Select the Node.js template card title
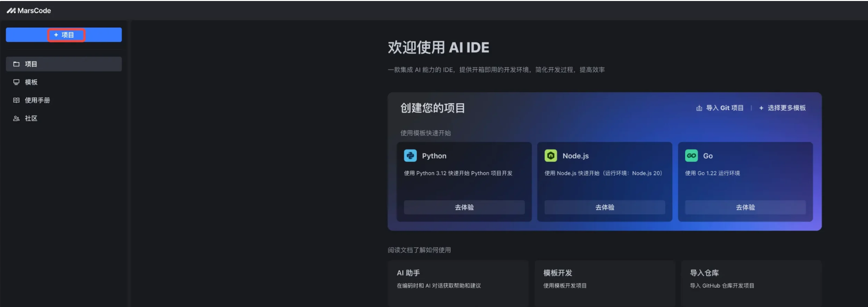868x307 pixels. click(575, 156)
